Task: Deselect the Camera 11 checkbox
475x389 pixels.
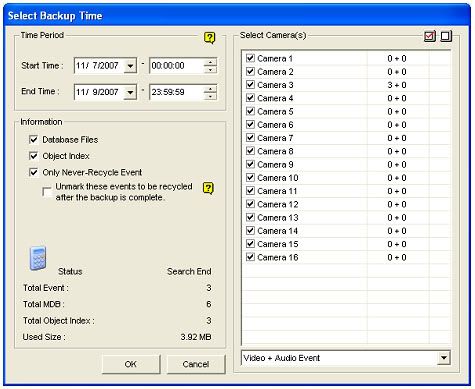Action: [x=250, y=191]
